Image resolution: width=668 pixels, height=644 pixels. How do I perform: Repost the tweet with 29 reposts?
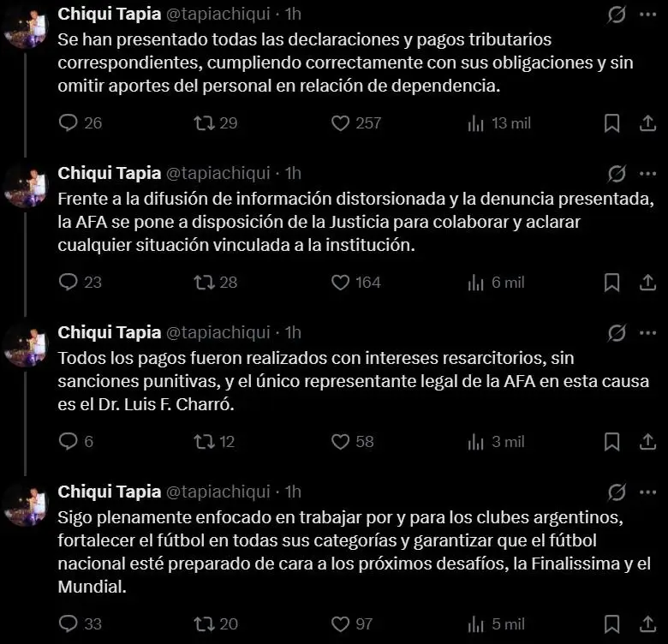204,123
